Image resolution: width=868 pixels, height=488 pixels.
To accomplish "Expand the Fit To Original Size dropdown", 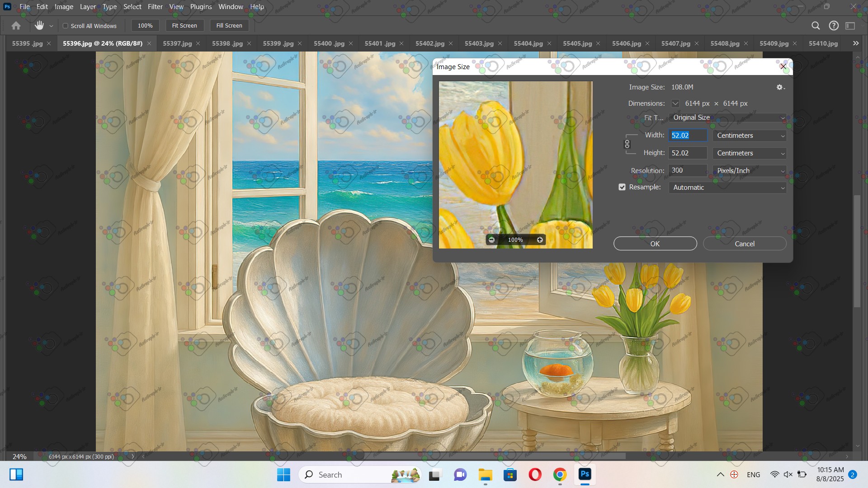I will [727, 117].
